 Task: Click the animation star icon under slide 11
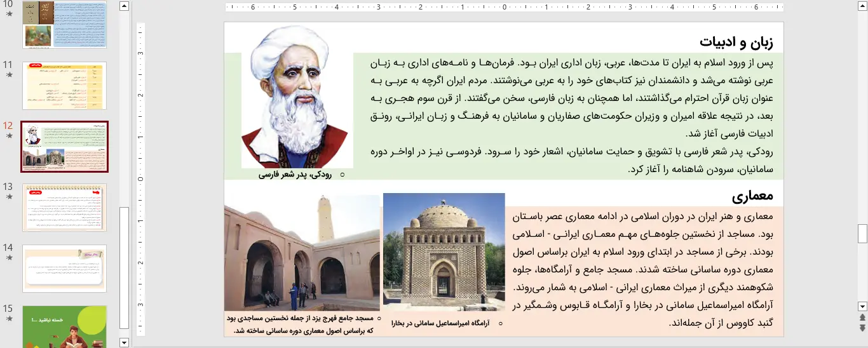click(9, 74)
